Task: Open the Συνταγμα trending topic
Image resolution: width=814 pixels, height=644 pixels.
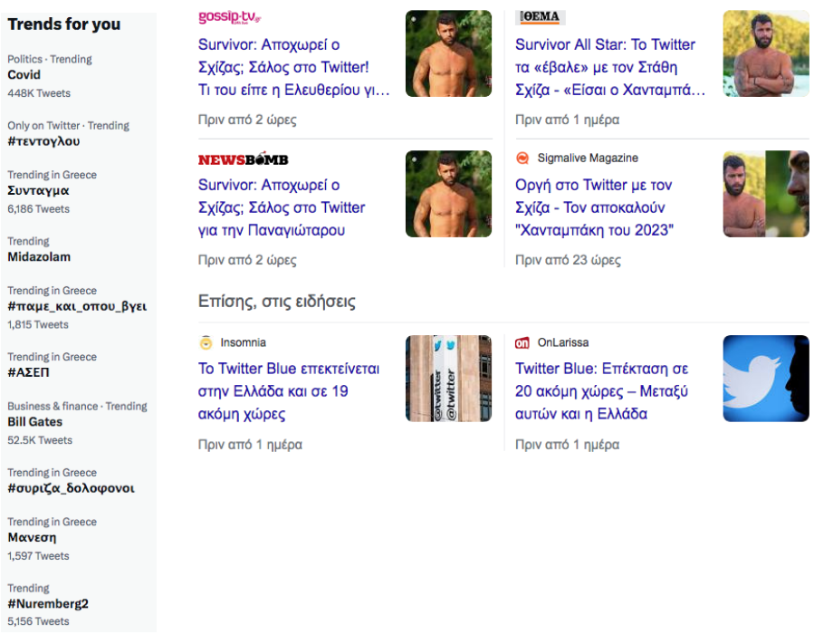Action: [38, 190]
